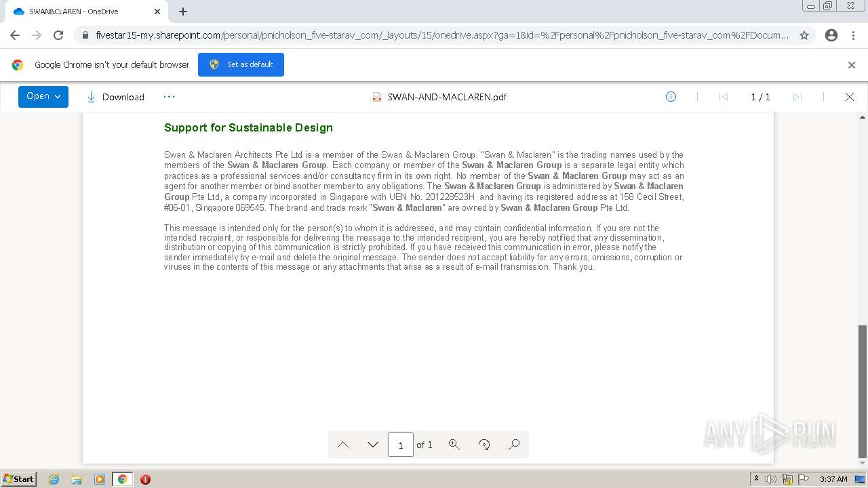Open the Chrome profile menu

(x=831, y=35)
